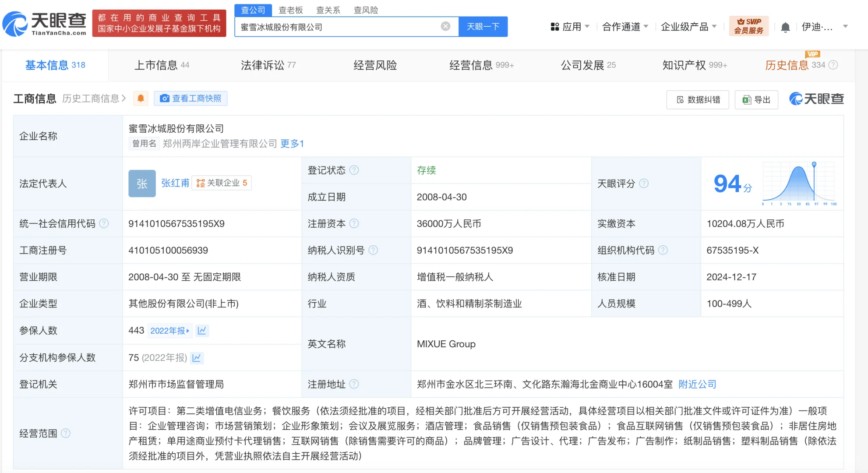This screenshot has height=473, width=868.
Task: Click the orange bell alert icon beside 历史工商信息
Action: [x=141, y=99]
